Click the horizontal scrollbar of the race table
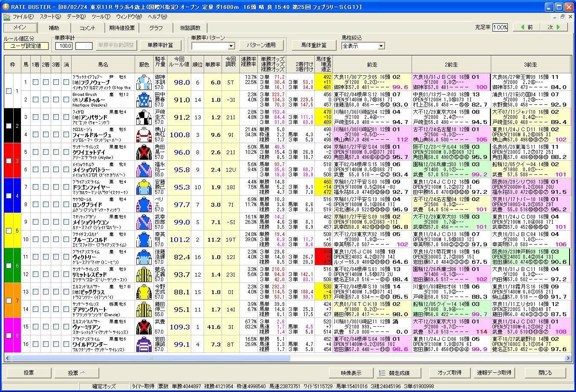The image size is (576, 392). click(288, 358)
